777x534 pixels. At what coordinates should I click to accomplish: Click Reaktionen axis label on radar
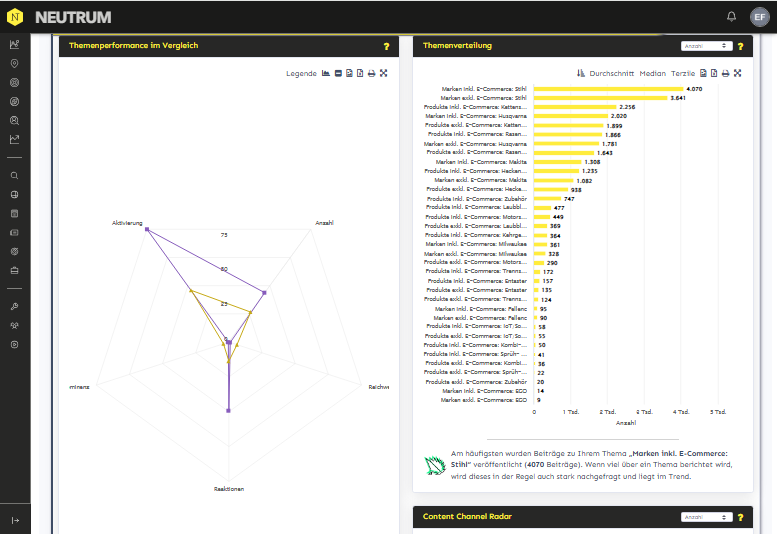229,489
